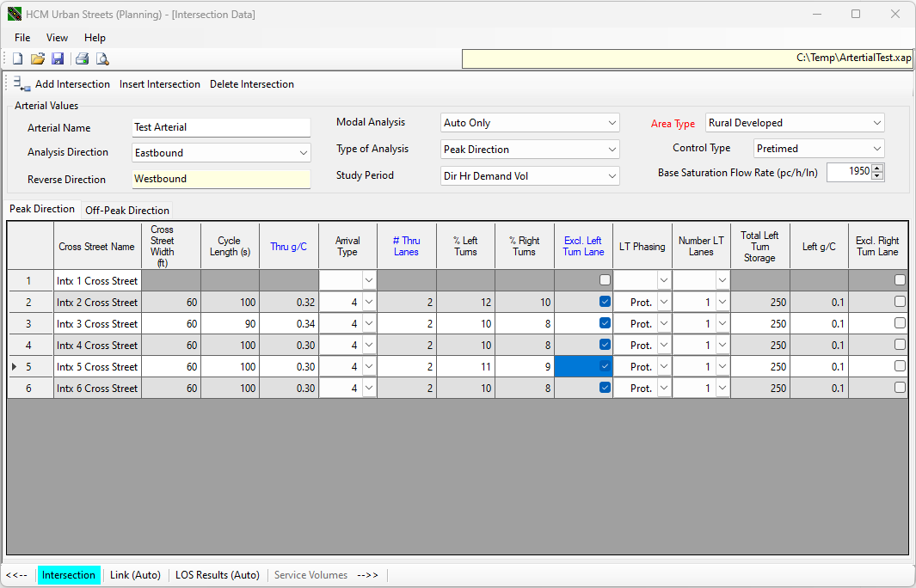Open the View menu
Screen dimensions: 916x588
click(x=57, y=38)
